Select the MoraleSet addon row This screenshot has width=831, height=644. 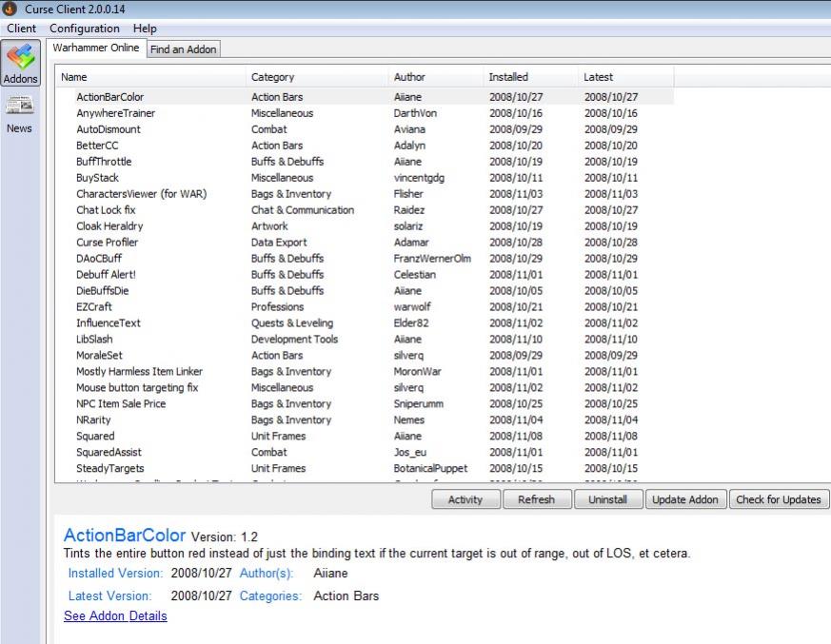365,356
